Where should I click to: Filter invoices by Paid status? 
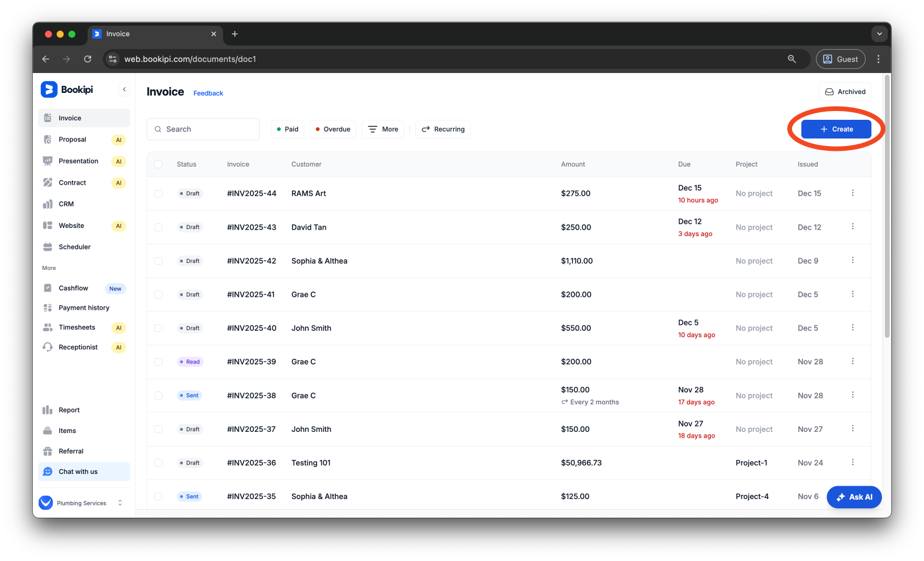(287, 129)
